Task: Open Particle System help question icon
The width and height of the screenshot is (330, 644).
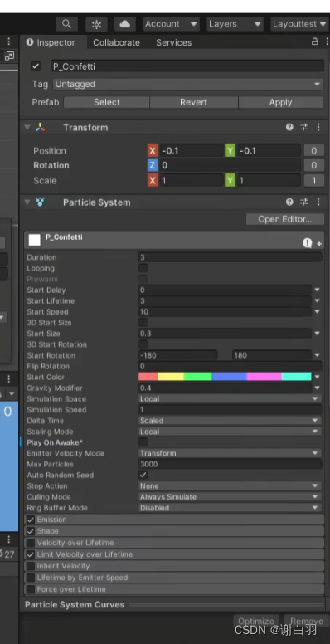Action: tap(289, 202)
